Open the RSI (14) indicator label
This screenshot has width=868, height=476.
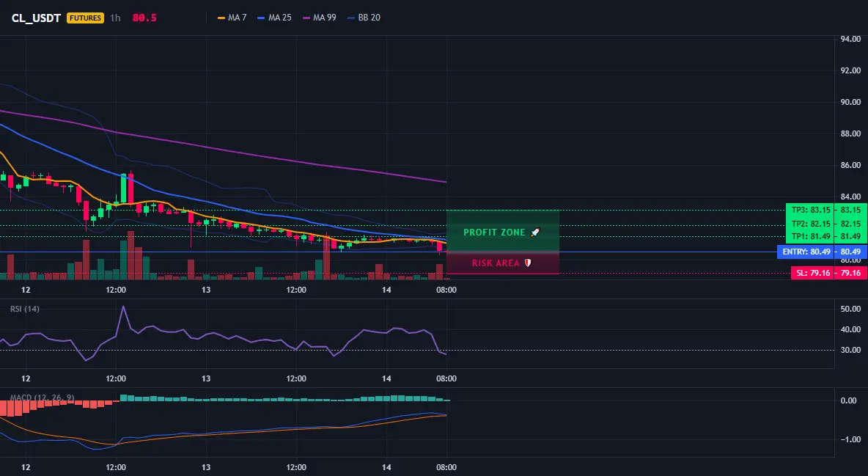25,309
